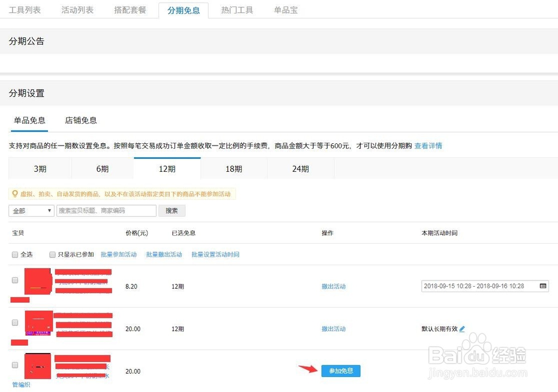Click the product search input field
This screenshot has width=558, height=392.
[106, 210]
